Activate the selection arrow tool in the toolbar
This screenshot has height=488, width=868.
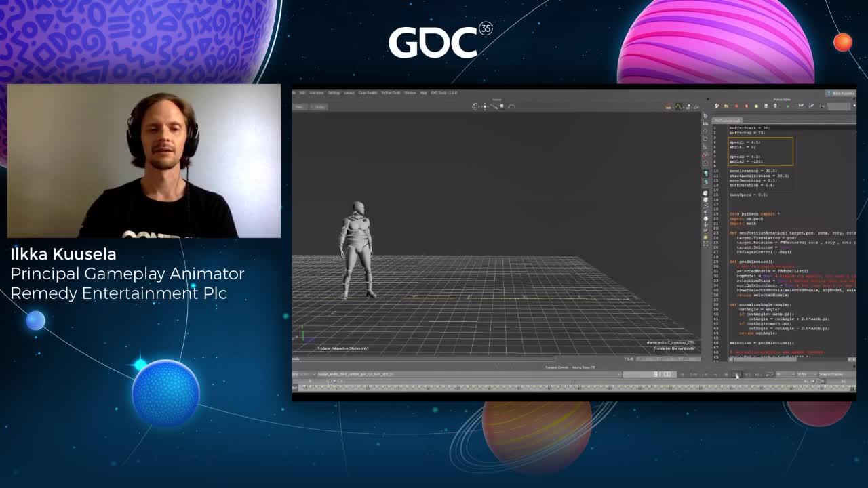point(475,106)
